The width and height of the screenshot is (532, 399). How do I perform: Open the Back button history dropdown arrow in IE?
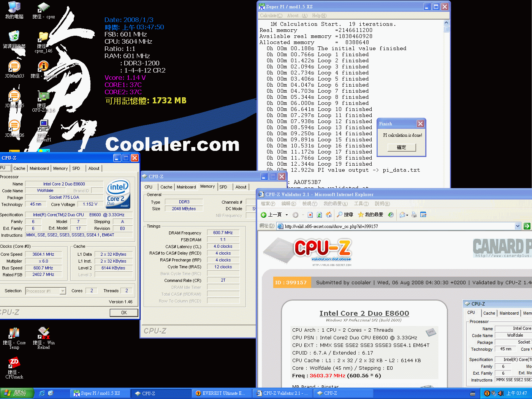pos(287,215)
